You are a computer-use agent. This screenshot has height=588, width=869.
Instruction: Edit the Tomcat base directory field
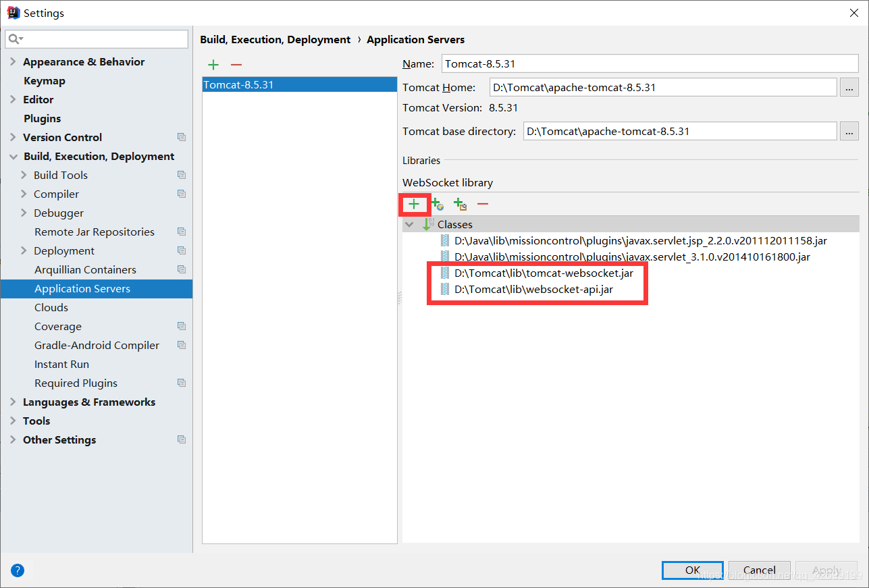click(680, 131)
